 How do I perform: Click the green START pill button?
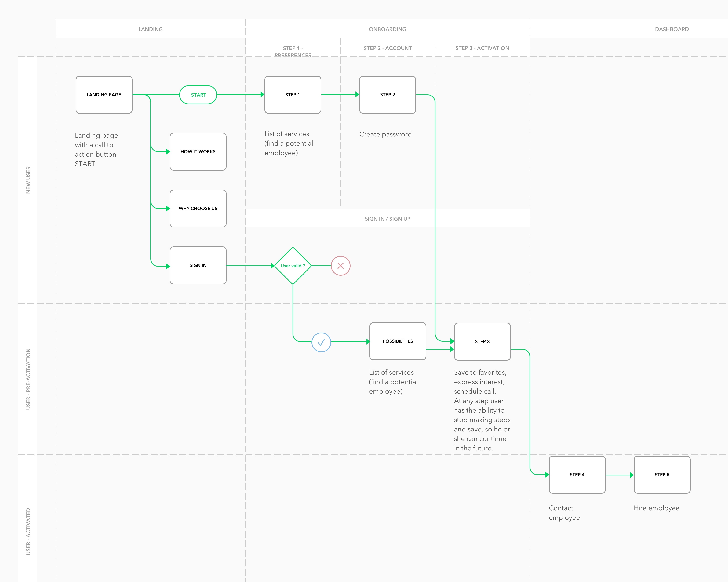pos(198,95)
